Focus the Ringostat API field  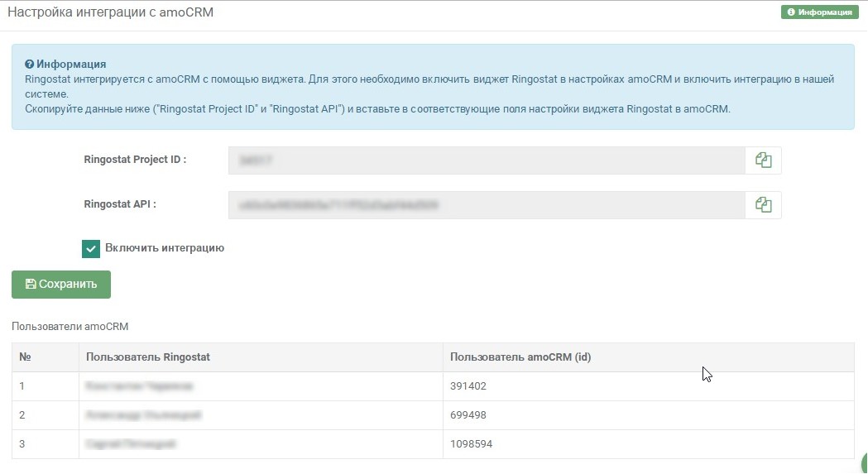pos(487,205)
